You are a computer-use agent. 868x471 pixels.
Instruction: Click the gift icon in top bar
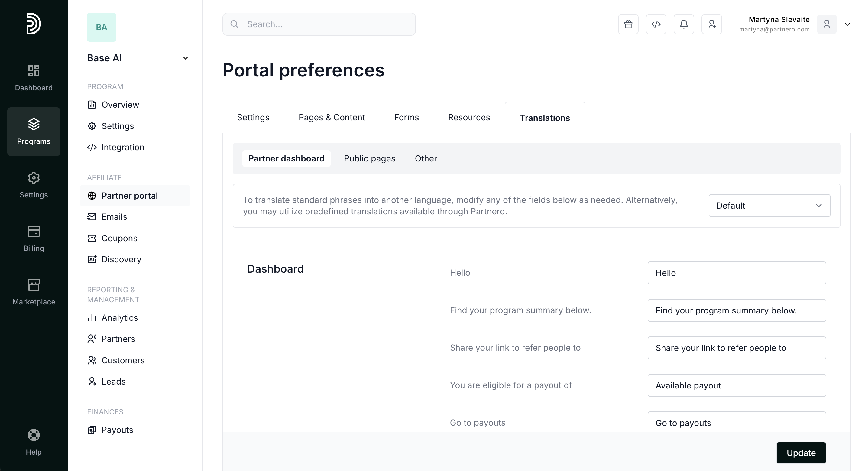click(x=628, y=24)
